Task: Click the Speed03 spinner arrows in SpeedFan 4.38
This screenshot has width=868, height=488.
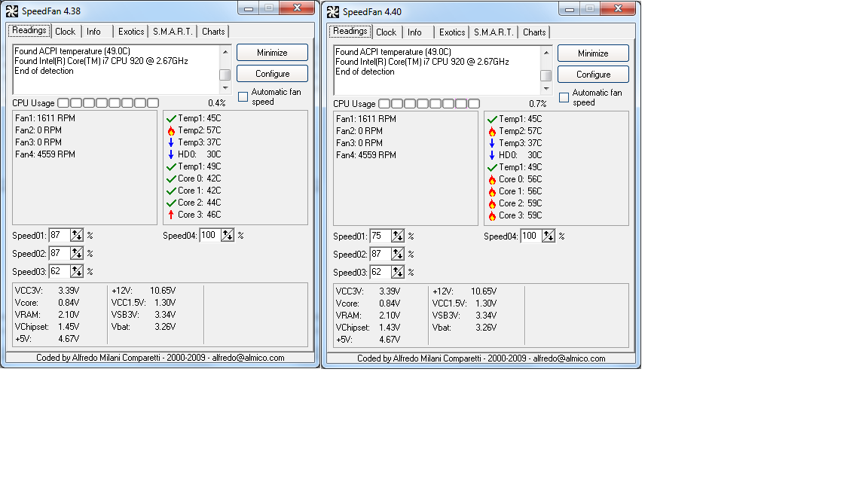Action: [x=77, y=272]
